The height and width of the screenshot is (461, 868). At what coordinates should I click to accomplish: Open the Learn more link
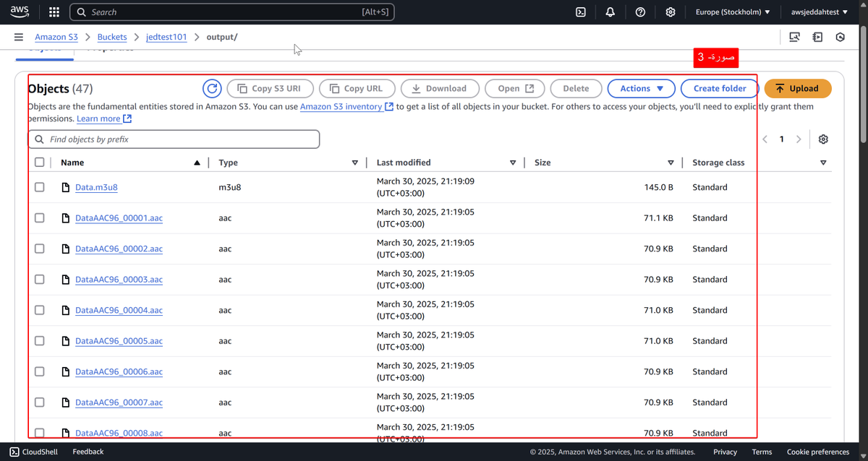tap(104, 119)
